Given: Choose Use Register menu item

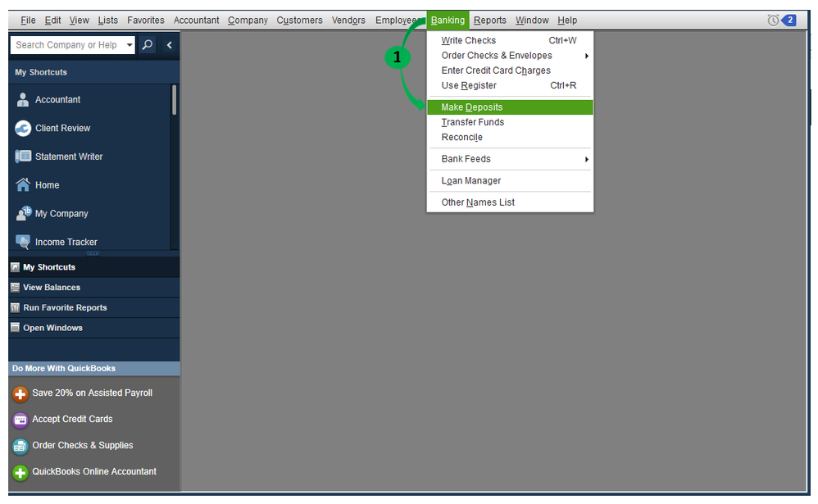Looking at the screenshot, I should click(510, 85).
